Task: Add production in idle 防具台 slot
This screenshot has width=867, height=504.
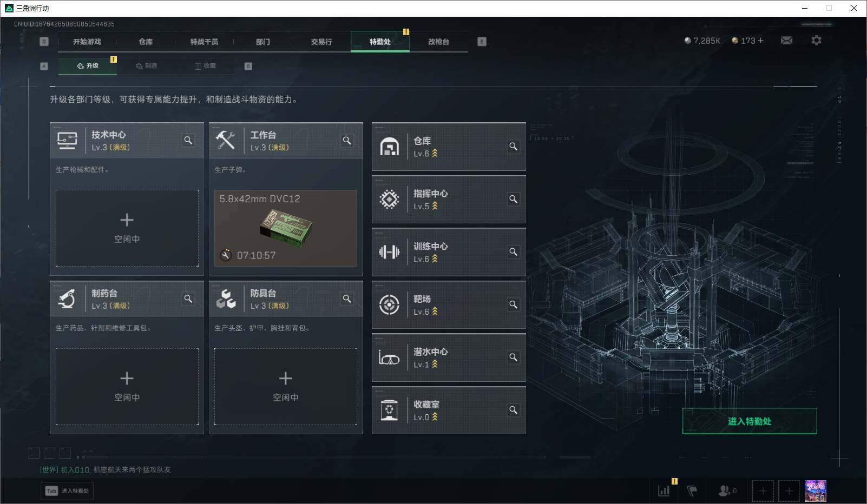Action: click(x=286, y=386)
